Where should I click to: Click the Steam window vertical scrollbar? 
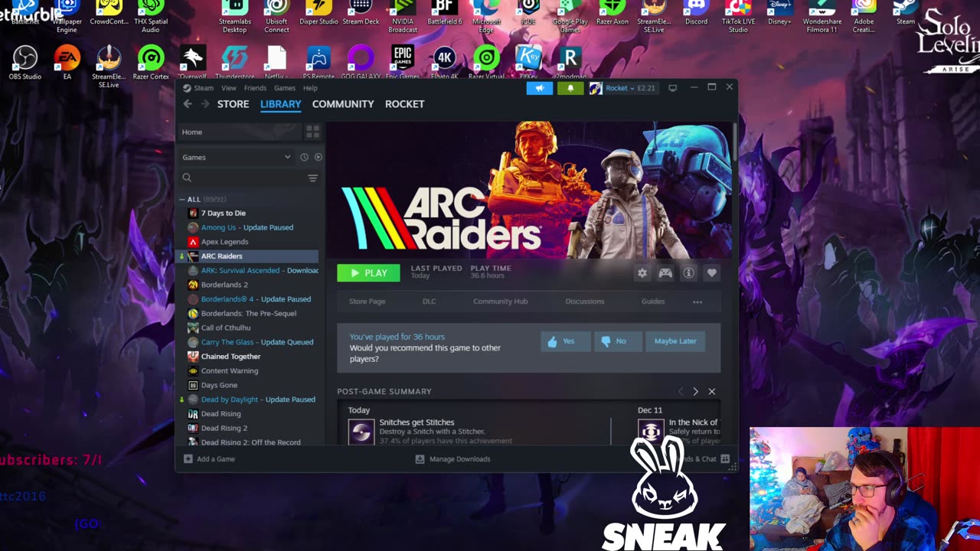734,142
